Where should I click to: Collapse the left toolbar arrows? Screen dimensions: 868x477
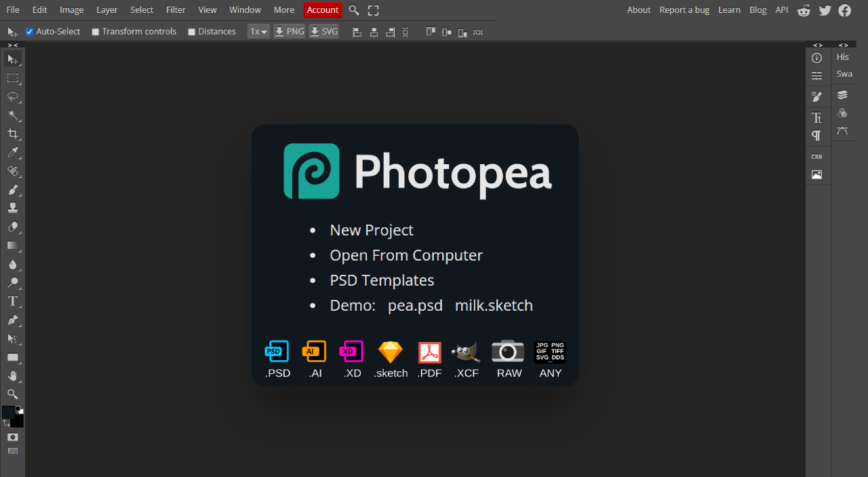(x=12, y=45)
